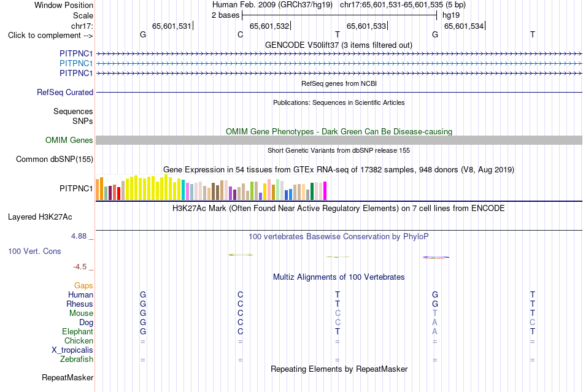This screenshot has height=392, width=583.
Task: Click 'RefSeq genes from NCBI' title
Action: (339, 83)
